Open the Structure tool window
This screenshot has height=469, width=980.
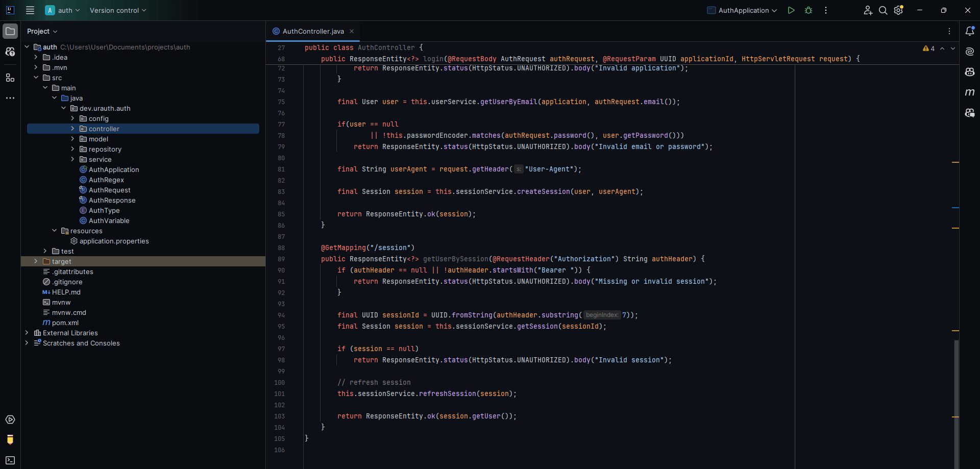pos(10,78)
